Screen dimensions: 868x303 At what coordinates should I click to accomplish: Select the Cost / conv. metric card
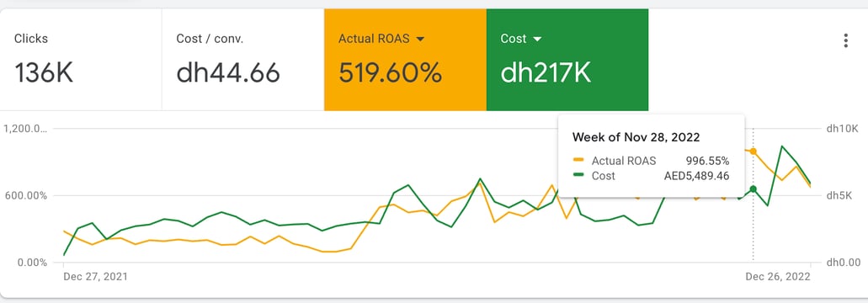(x=243, y=60)
